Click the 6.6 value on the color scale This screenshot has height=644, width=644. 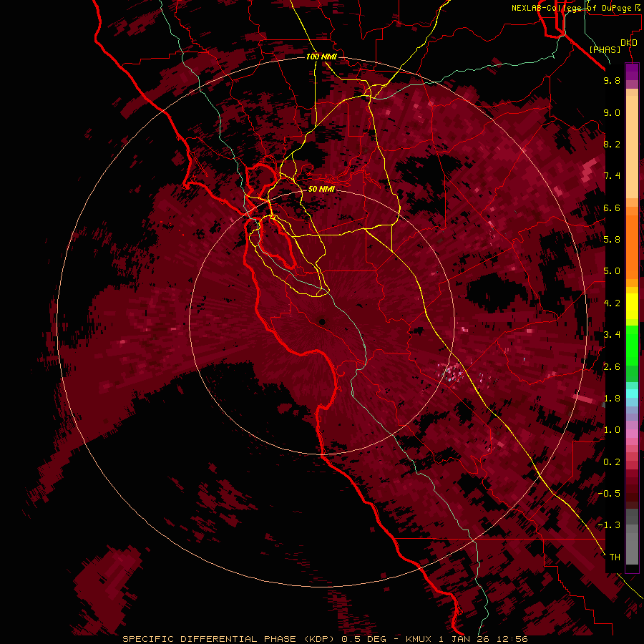click(612, 208)
